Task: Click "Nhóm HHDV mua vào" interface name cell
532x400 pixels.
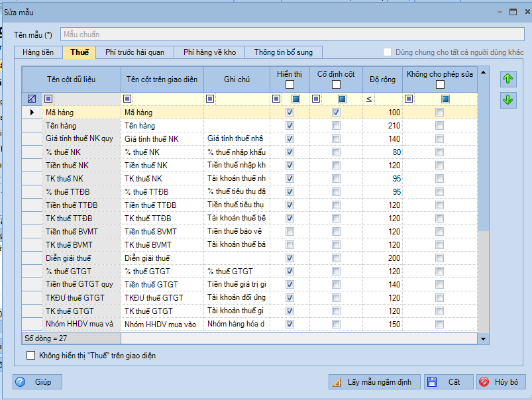Action: [x=162, y=325]
